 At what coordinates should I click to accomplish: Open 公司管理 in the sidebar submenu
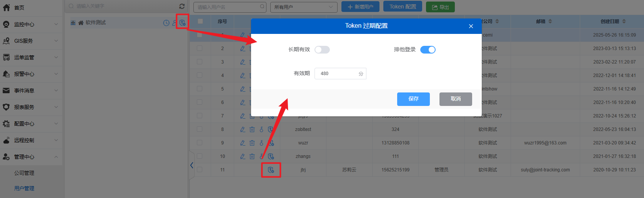tap(24, 173)
